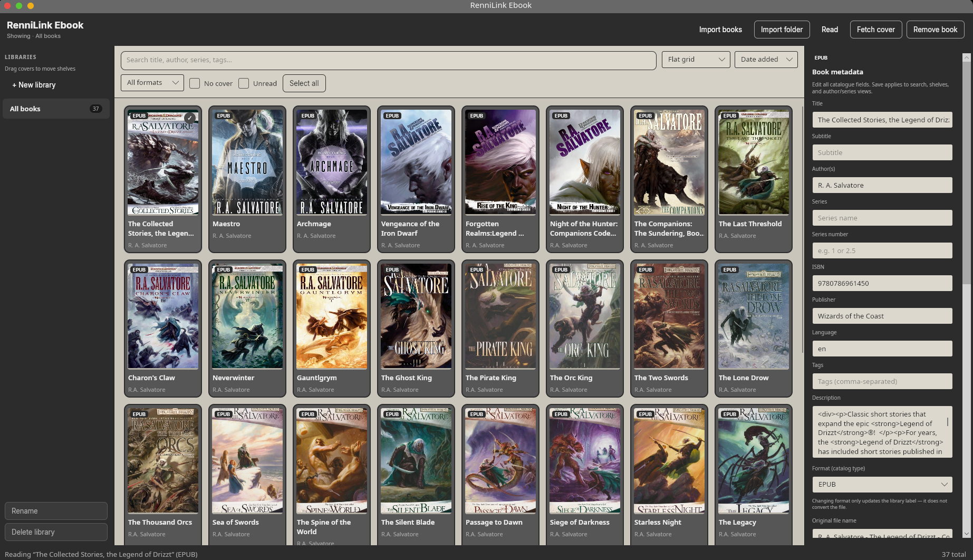This screenshot has height=560, width=973.
Task: Click the ISBN field
Action: (882, 283)
